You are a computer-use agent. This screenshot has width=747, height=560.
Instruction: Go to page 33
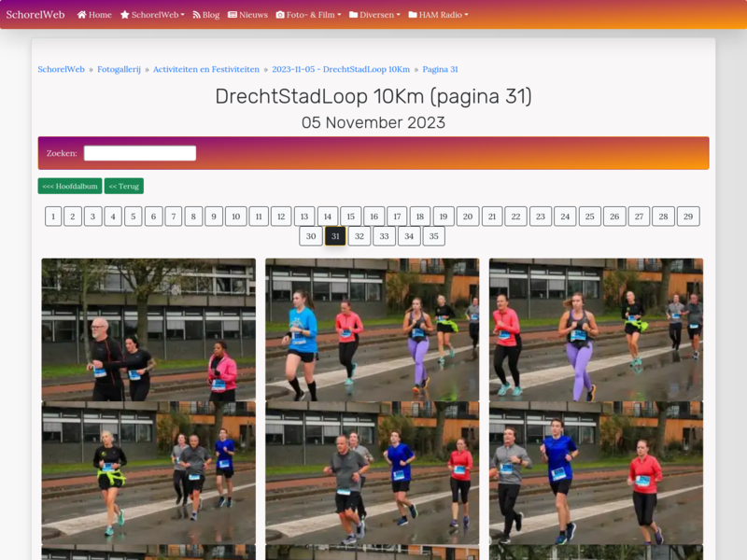click(x=385, y=236)
